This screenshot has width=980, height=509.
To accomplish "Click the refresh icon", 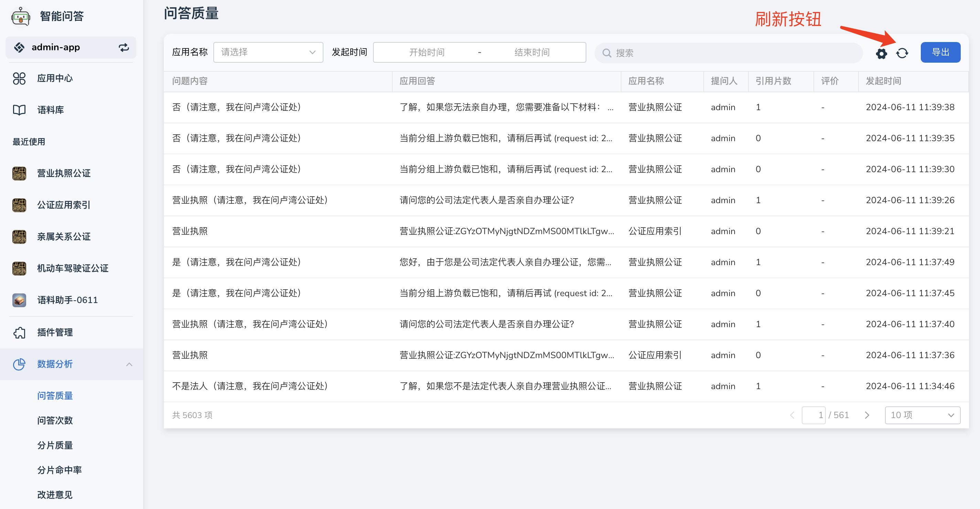I will click(x=902, y=53).
